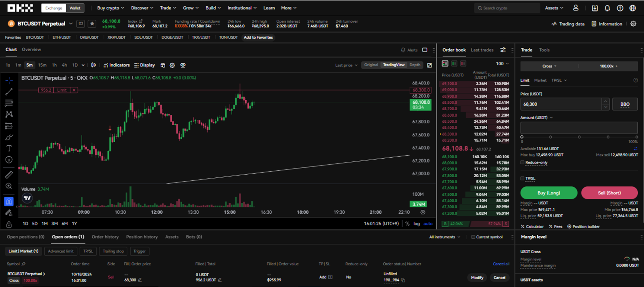The height and width of the screenshot is (287, 644).
Task: Expand the Trade menu dropdown
Action: point(168,8)
